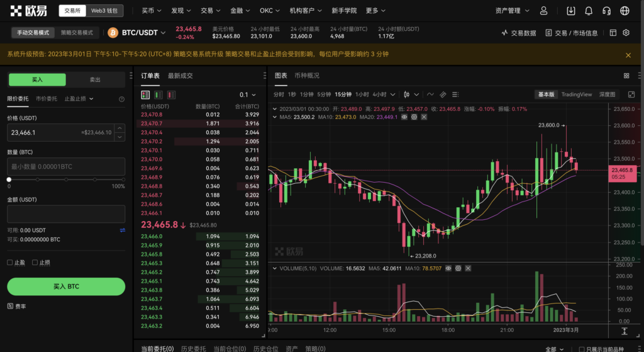Remove the MA indicator with X
Viewport: 644px width, 352px height.
424,117
